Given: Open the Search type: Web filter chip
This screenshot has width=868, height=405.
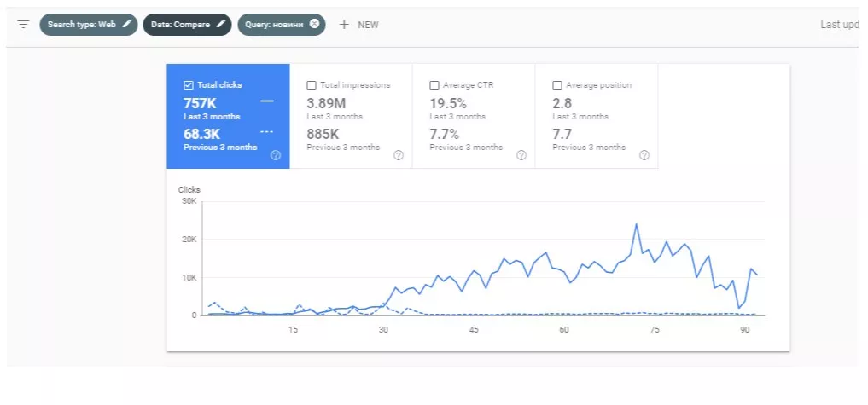Looking at the screenshot, I should pyautogui.click(x=89, y=25).
